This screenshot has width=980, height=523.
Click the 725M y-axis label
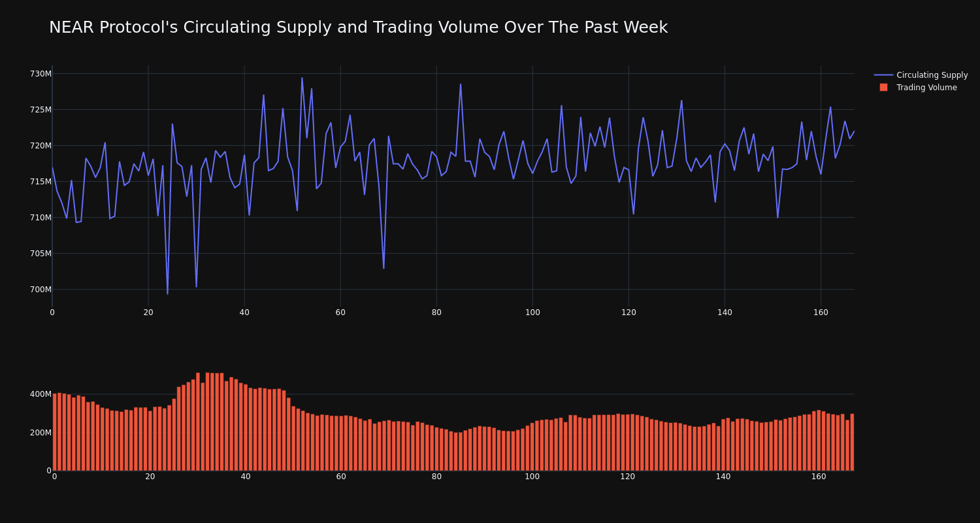point(41,110)
